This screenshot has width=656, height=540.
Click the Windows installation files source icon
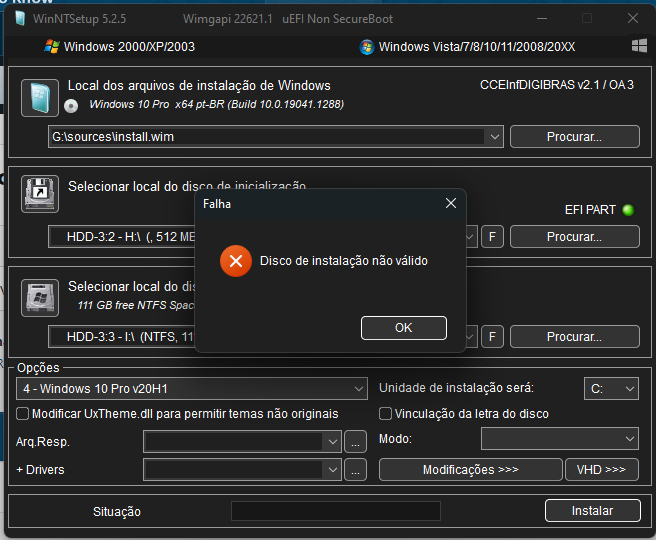40,98
